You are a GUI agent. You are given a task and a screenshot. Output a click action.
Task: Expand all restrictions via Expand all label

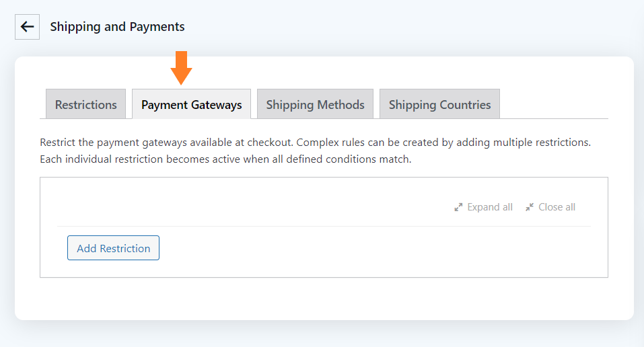coord(490,207)
